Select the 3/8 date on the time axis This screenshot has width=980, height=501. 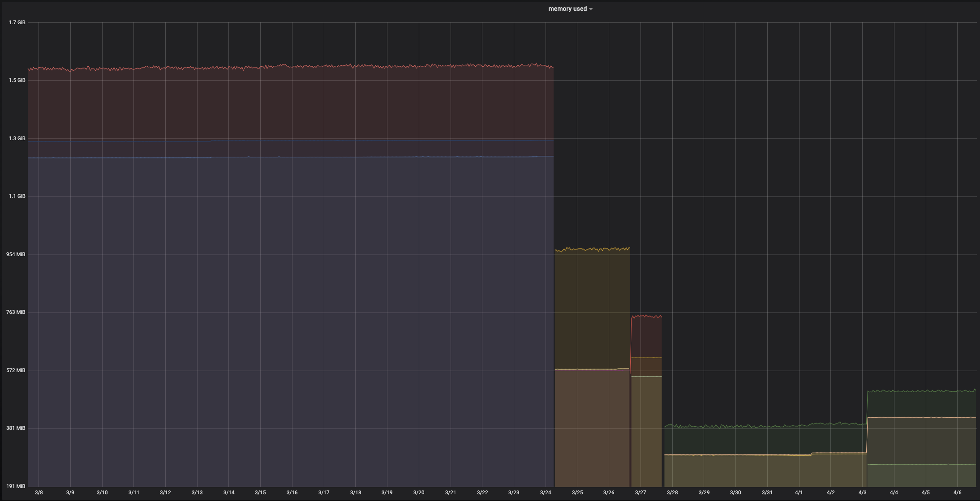click(x=38, y=492)
